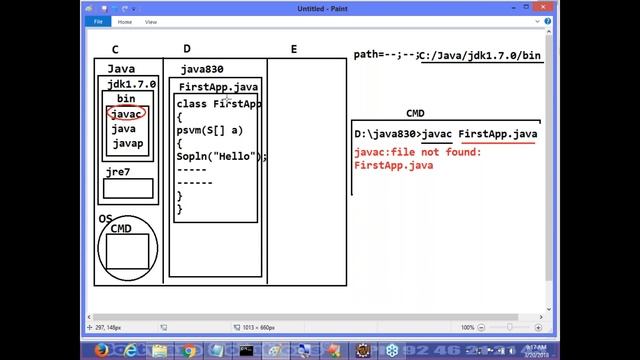Click the 'OS' label on canvas
Screen dimensions: 640x360
(x=105, y=219)
